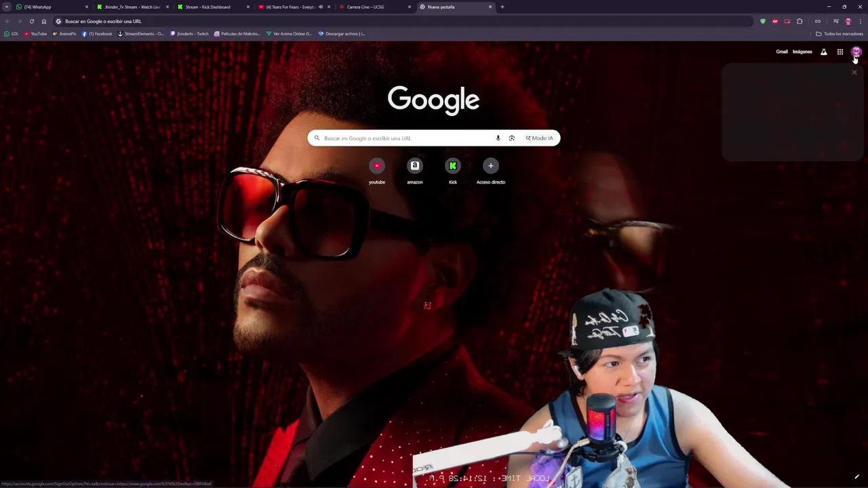Open the Google apps grid
The height and width of the screenshot is (488, 868).
coord(840,52)
